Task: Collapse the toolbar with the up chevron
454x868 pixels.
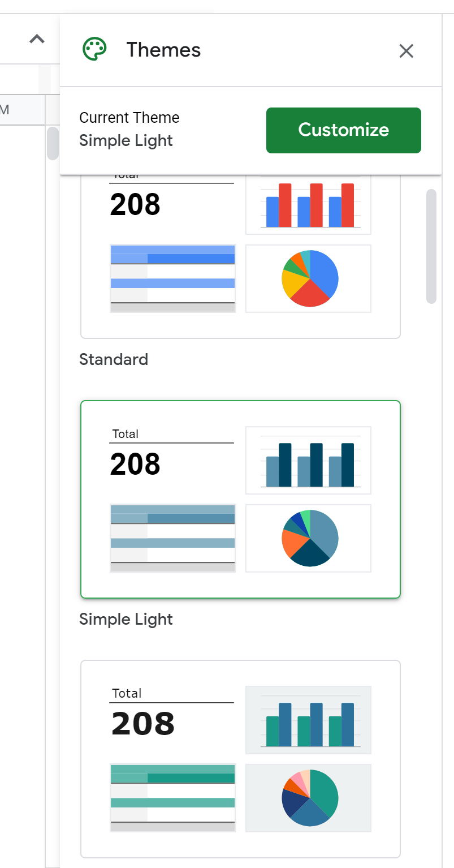Action: pyautogui.click(x=37, y=39)
